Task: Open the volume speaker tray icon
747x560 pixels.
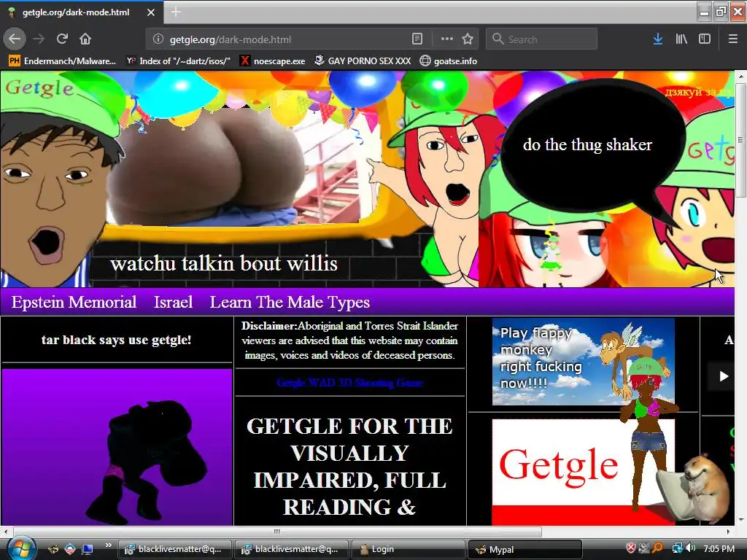Action: [692, 548]
